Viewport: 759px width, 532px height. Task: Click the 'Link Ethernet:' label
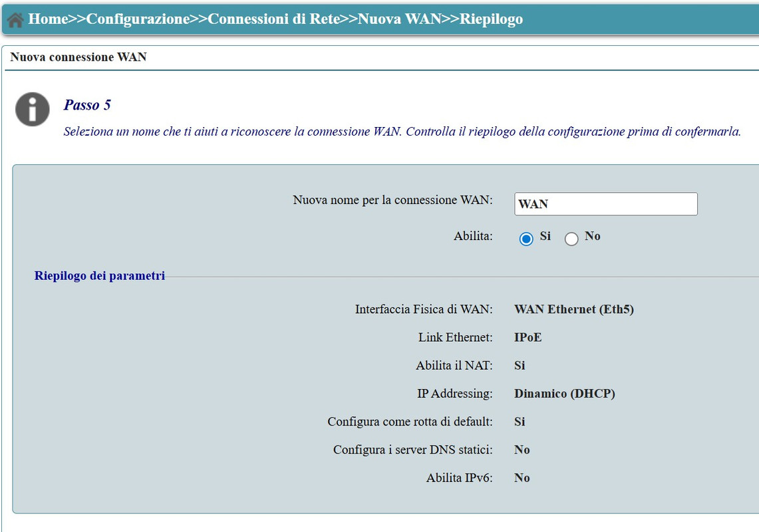tap(456, 337)
